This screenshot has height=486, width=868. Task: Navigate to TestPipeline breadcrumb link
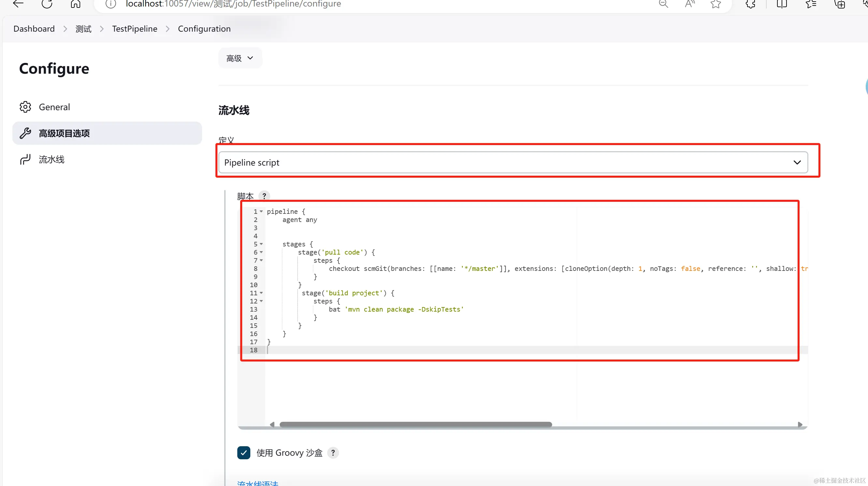point(134,29)
